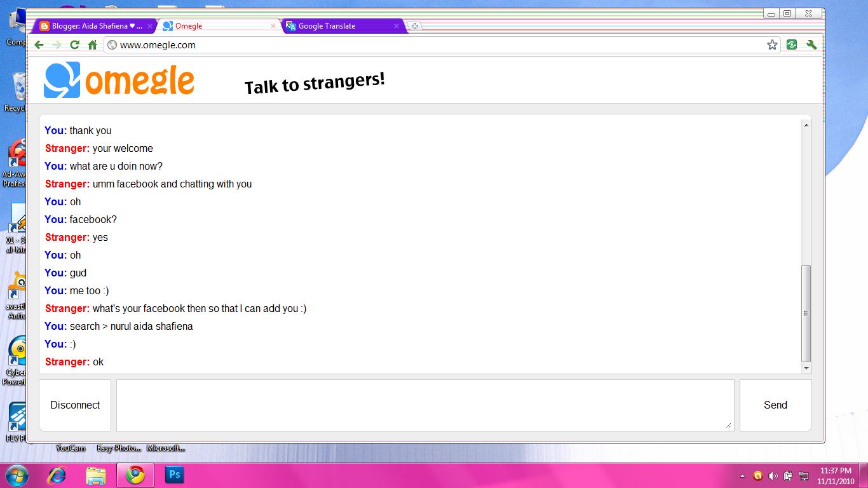Show hidden system tray icons
The height and width of the screenshot is (488, 868).
[742, 475]
